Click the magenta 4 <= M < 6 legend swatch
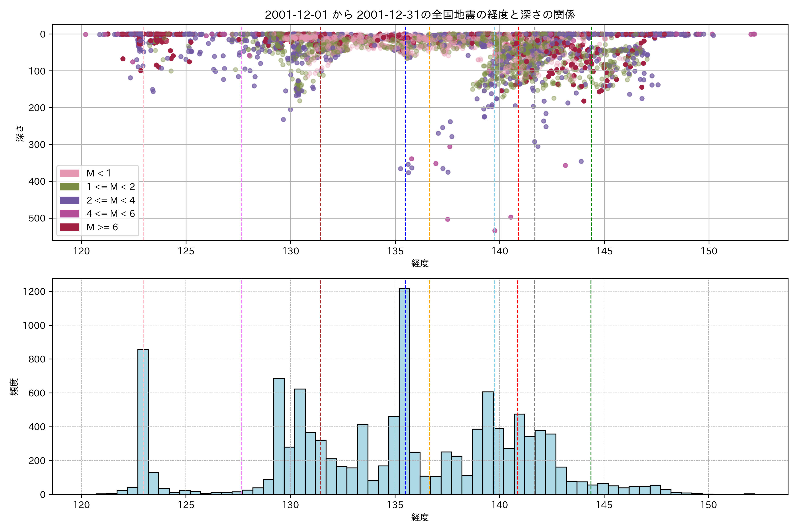Viewport: 798px width, 532px height. pos(70,214)
